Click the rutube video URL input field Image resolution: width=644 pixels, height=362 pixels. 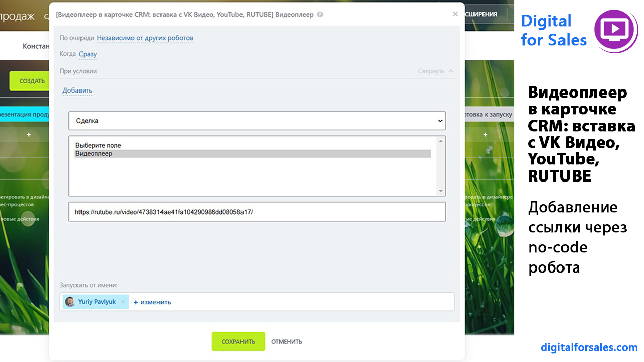(257, 212)
